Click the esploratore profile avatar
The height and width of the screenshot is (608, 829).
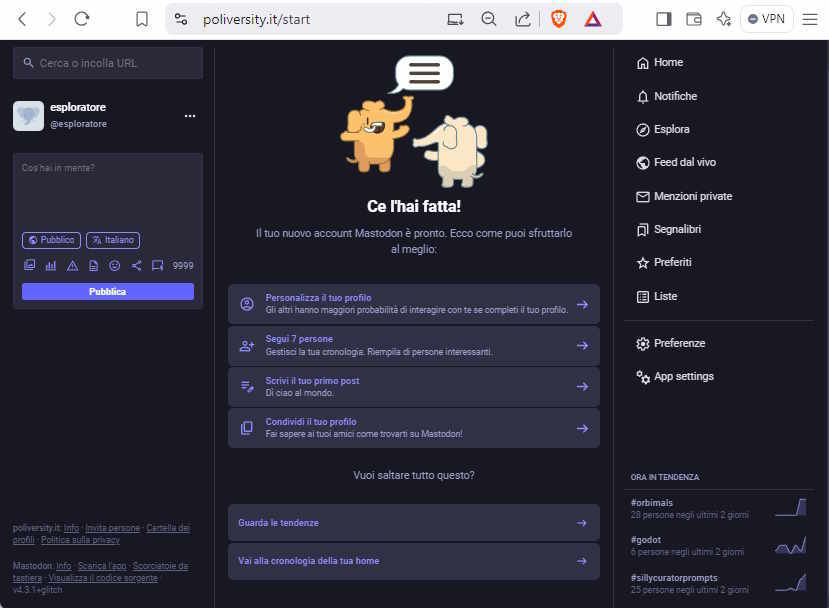29,116
